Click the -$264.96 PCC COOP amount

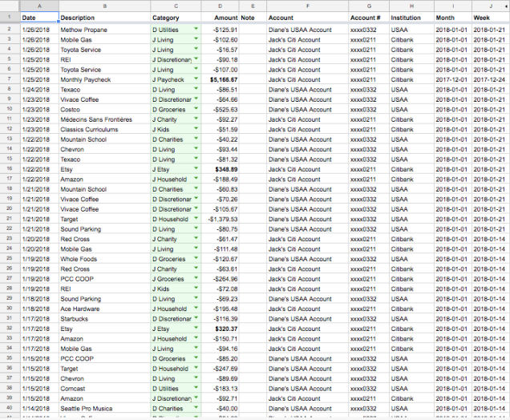pyautogui.click(x=221, y=279)
